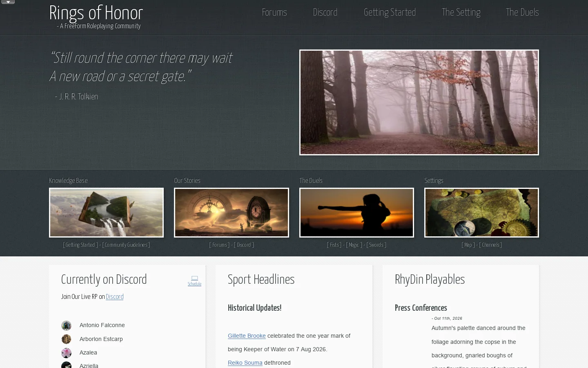Screen dimensions: 588x368
Task: Go to Getting Started in top navigation
Action: point(390,12)
